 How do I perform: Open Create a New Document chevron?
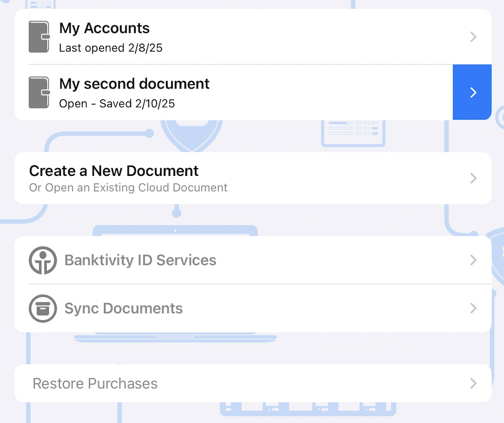point(473,178)
